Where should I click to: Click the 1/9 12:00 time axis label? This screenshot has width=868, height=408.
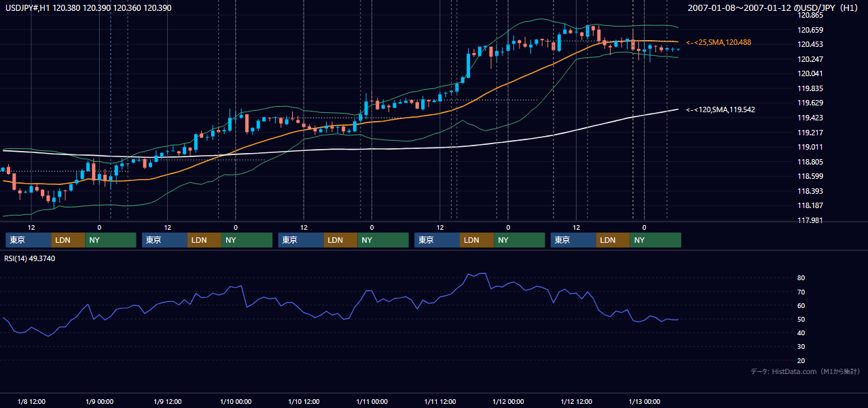(167, 402)
